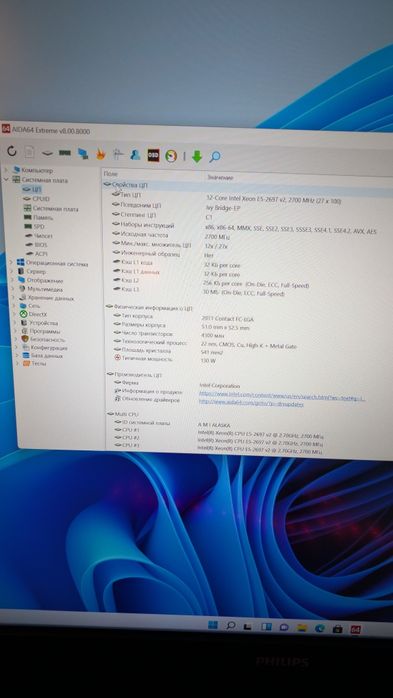The image size is (393, 698).
Task: Launch the flame stability test icon
Action: click(x=101, y=154)
